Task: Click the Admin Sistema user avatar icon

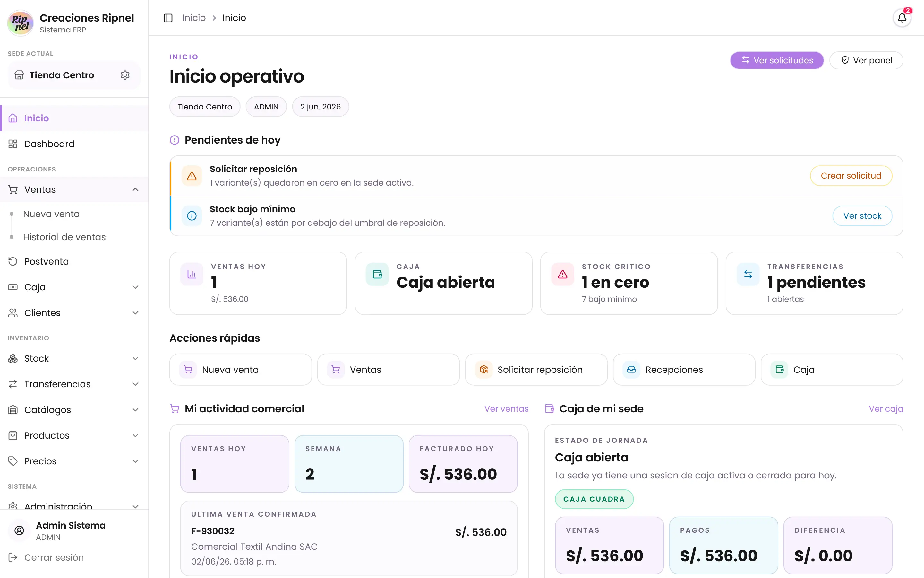Action: 19,530
